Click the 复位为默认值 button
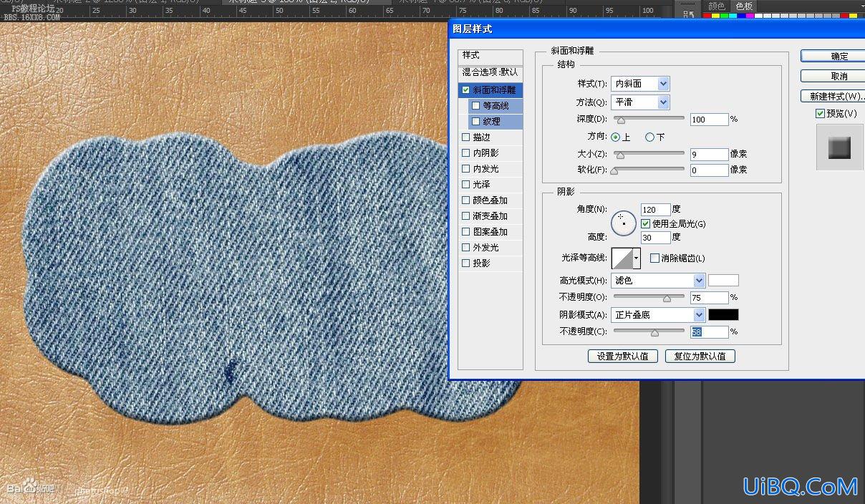 700,356
